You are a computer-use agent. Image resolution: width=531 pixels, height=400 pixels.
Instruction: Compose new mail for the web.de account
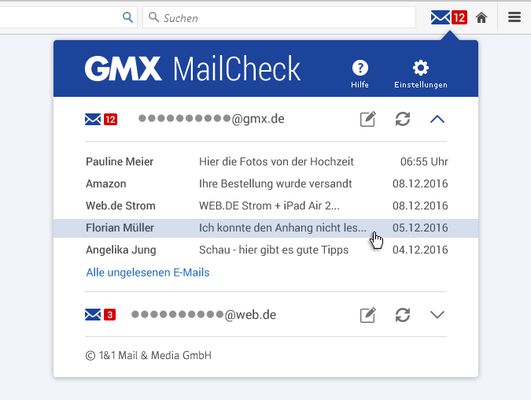point(368,315)
